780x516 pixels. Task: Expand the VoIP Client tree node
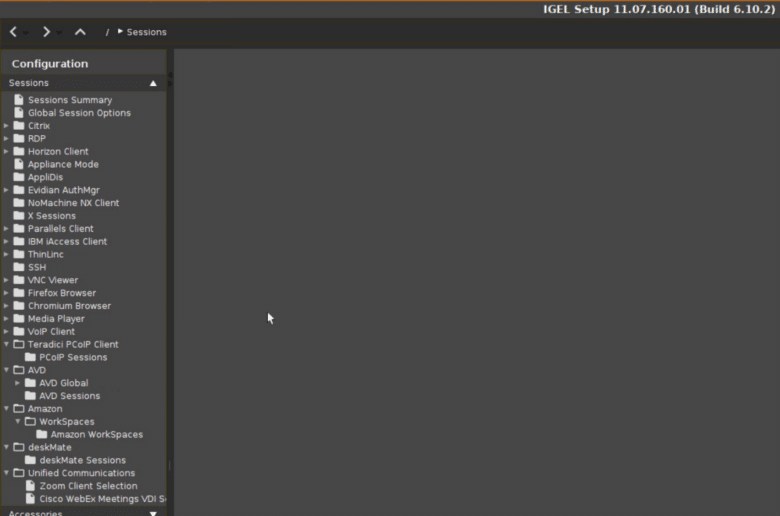6,331
